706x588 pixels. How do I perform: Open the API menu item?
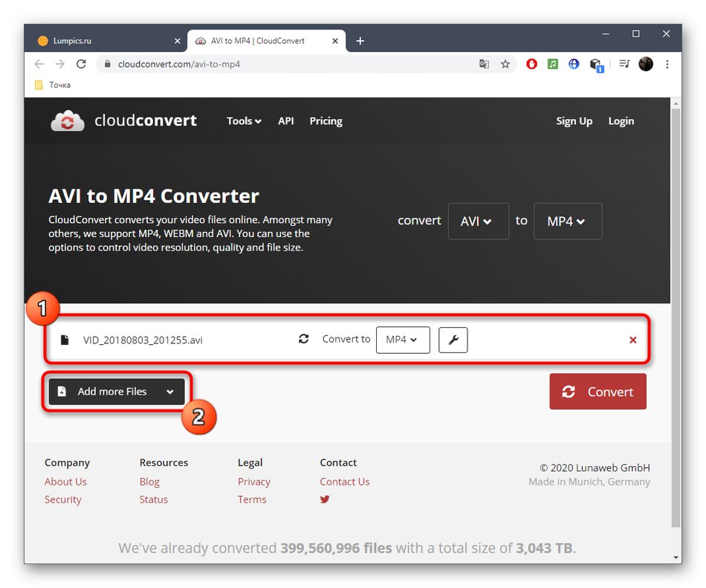click(286, 121)
